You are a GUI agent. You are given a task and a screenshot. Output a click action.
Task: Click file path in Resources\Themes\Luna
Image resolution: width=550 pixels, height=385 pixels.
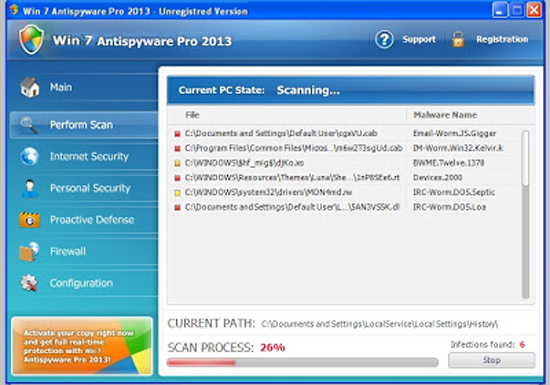click(292, 177)
